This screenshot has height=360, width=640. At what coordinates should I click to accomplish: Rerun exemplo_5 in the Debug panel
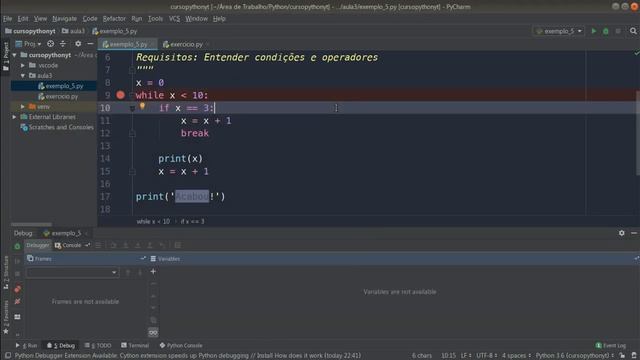click(x=17, y=246)
